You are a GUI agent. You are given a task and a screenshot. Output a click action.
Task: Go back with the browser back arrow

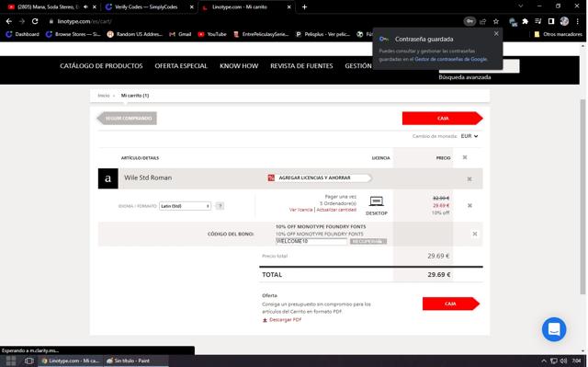[x=9, y=21]
